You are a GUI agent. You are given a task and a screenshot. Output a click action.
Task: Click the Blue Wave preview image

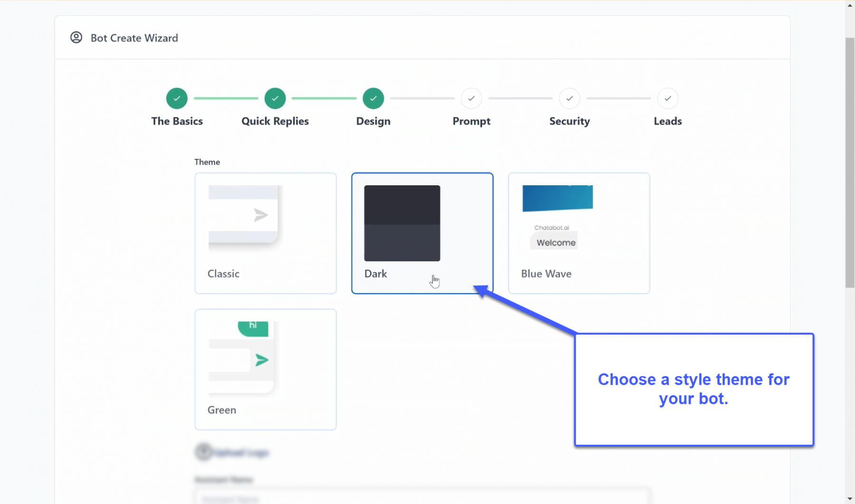[558, 218]
